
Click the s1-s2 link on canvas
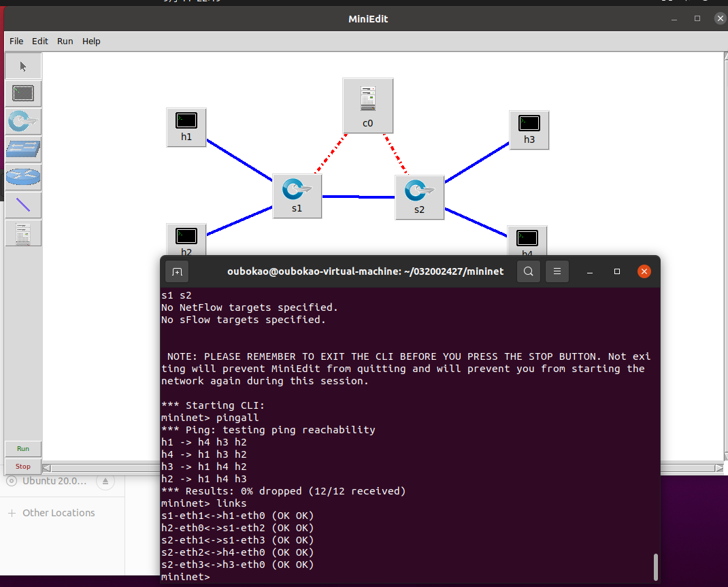click(358, 197)
